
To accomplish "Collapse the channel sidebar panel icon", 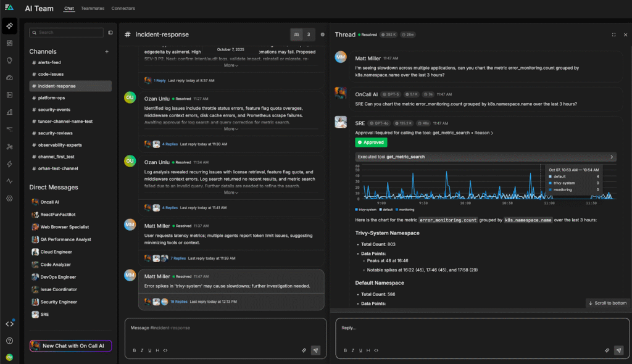I will point(110,33).
